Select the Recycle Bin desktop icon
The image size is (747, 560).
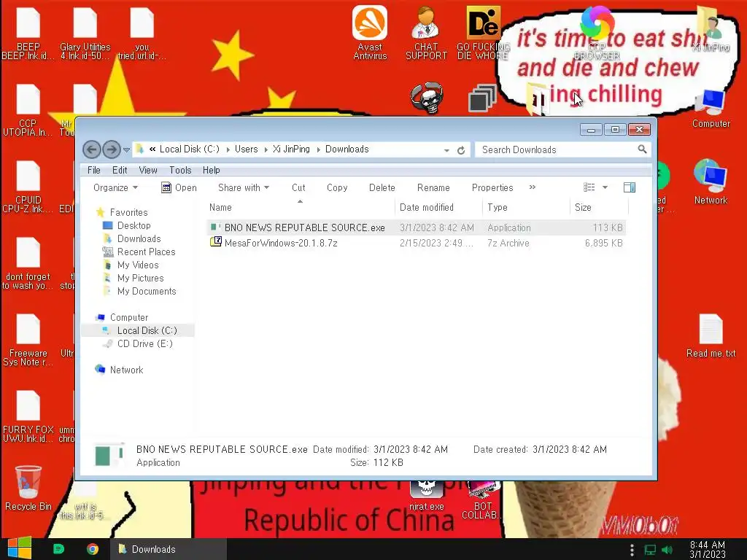28,488
